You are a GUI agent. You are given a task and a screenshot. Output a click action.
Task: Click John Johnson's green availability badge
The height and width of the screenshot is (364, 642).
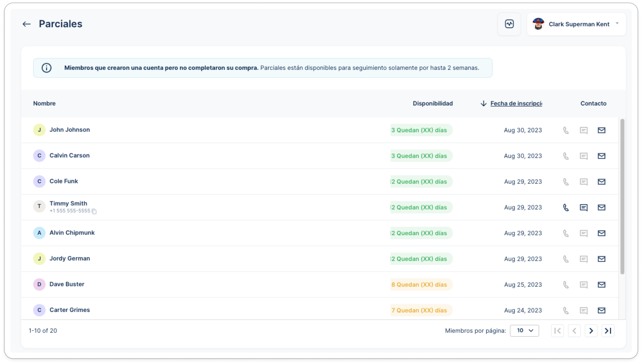421,130
